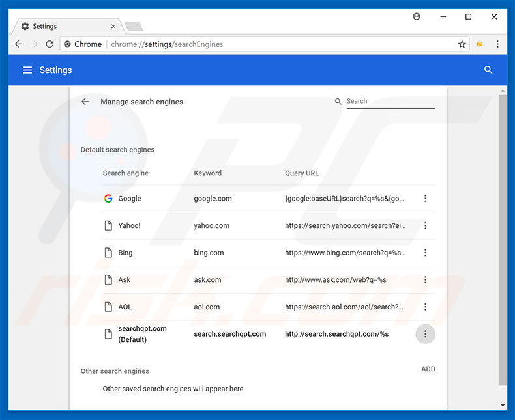Click search.searchqpt.com keyword
The width and height of the screenshot is (515, 420).
pos(230,334)
